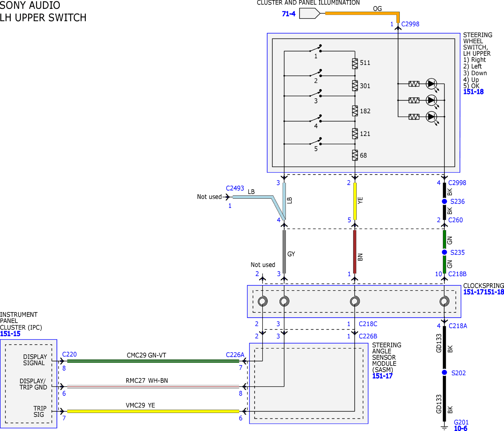
Task: Click the C2998 label beside the OG wire
Action: 410,24
